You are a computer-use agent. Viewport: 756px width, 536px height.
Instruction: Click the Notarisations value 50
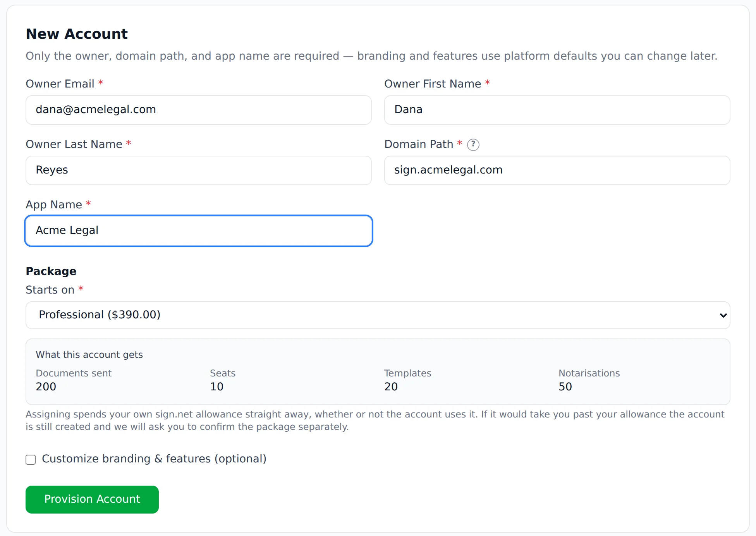pos(565,387)
